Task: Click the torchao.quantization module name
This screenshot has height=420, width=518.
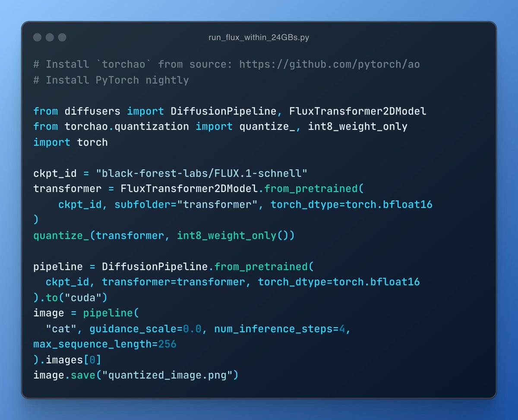Action: pyautogui.click(x=126, y=127)
